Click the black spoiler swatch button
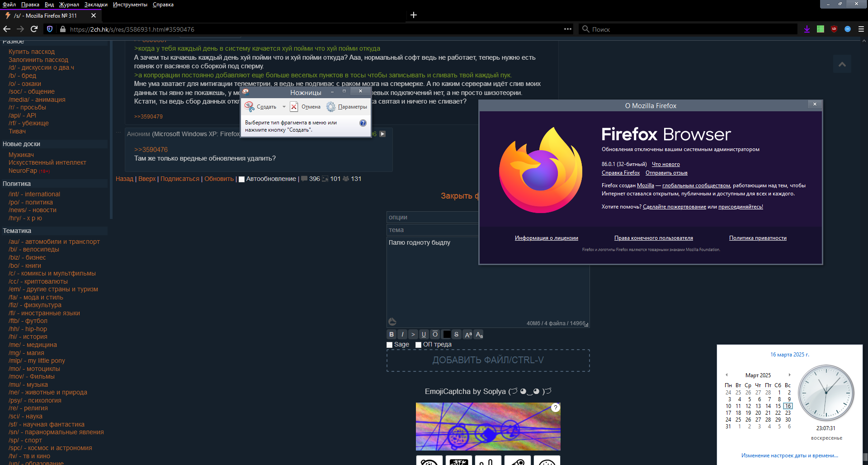The image size is (868, 465). click(x=447, y=334)
